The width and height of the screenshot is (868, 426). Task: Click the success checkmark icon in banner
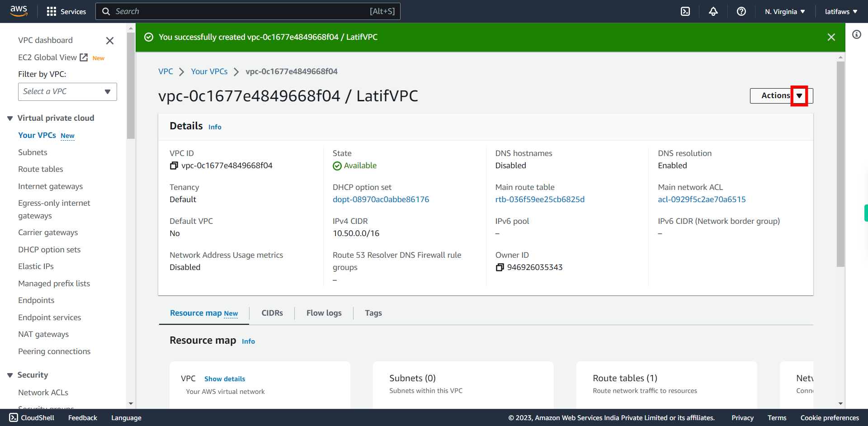pos(149,37)
